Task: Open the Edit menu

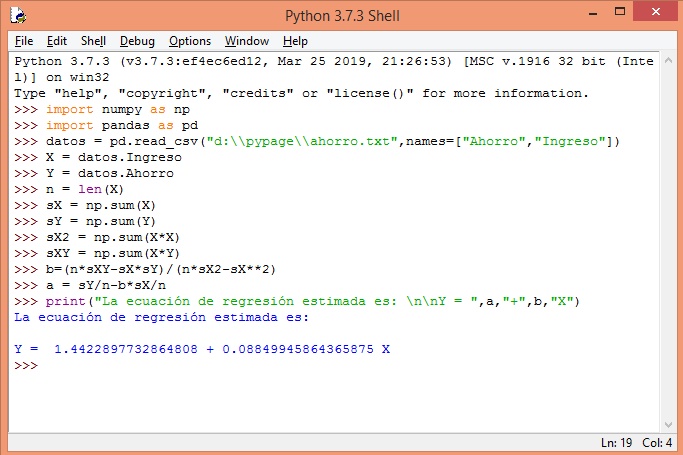Action: point(57,41)
